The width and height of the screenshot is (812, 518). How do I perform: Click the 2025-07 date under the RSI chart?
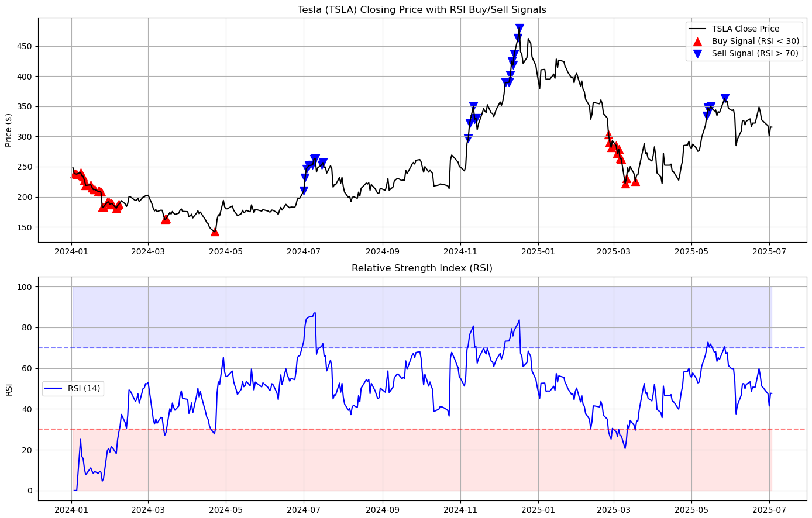tap(769, 510)
